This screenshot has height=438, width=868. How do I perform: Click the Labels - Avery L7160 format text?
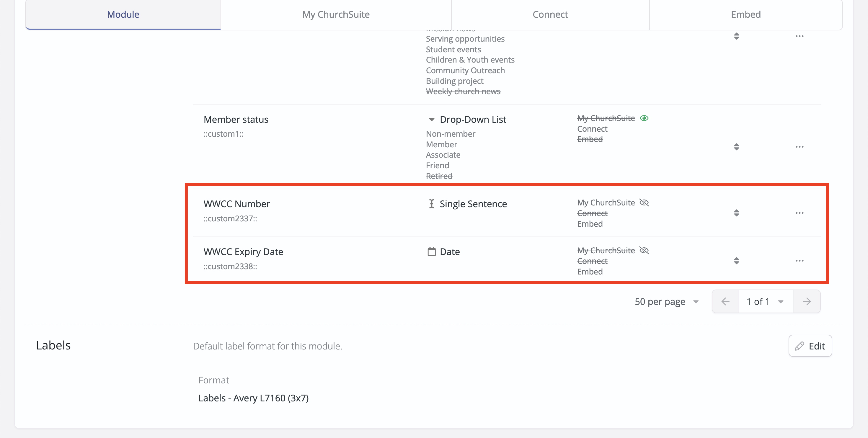click(x=254, y=398)
